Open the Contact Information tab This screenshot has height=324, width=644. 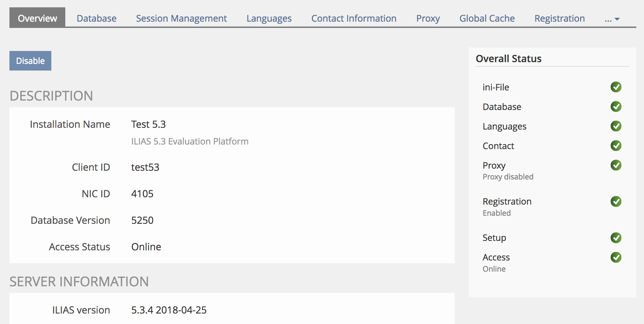pos(354,19)
